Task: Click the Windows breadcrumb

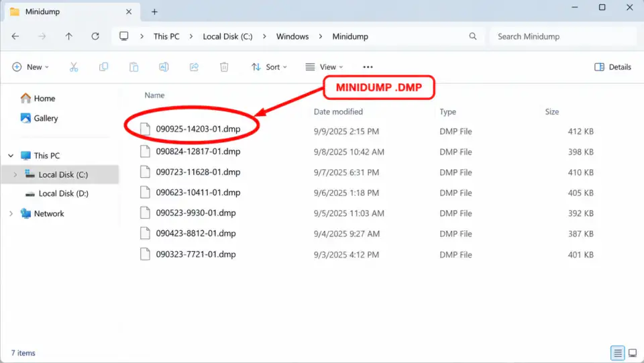Action: [x=292, y=36]
